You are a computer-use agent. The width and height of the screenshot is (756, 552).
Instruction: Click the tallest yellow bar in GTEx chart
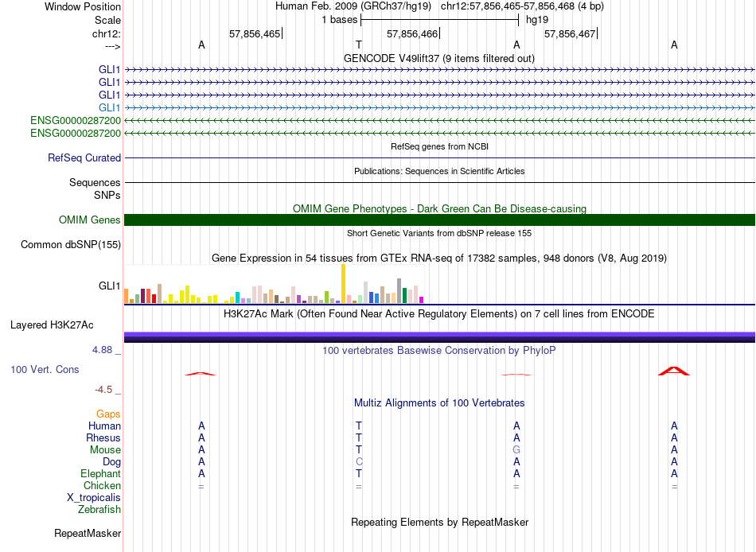343,283
